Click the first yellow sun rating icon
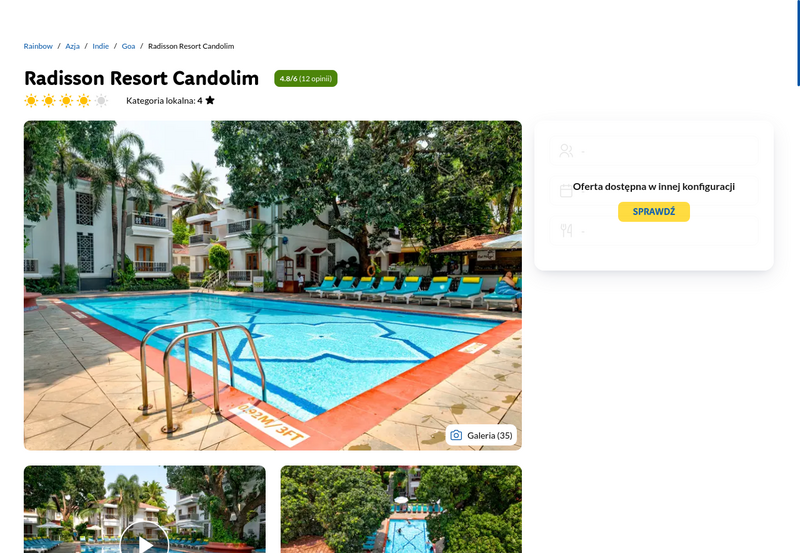Viewport: 800px width, 553px height. click(x=31, y=100)
